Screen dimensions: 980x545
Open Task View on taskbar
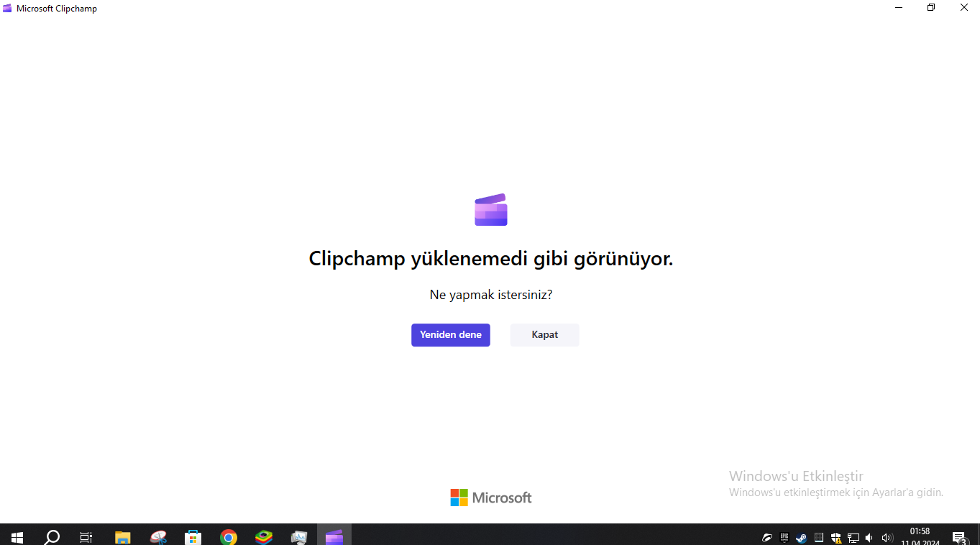(86, 537)
